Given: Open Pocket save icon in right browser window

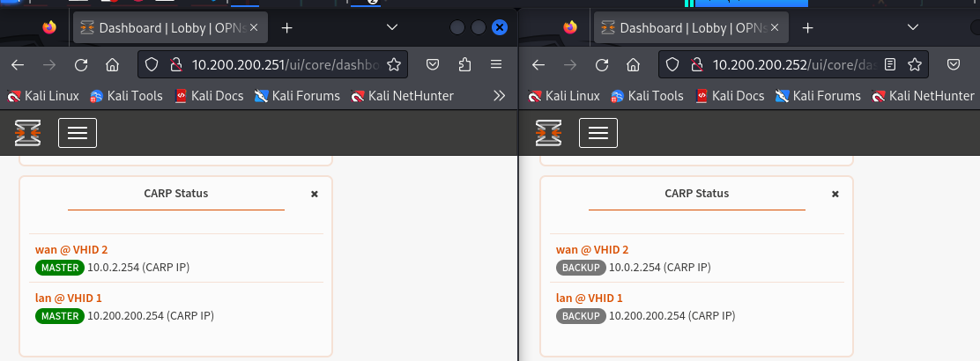Looking at the screenshot, I should [954, 64].
